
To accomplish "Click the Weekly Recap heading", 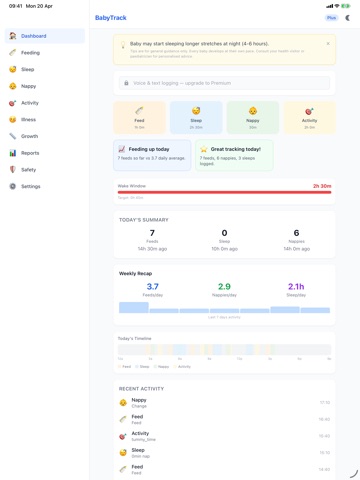I will click(x=135, y=273).
